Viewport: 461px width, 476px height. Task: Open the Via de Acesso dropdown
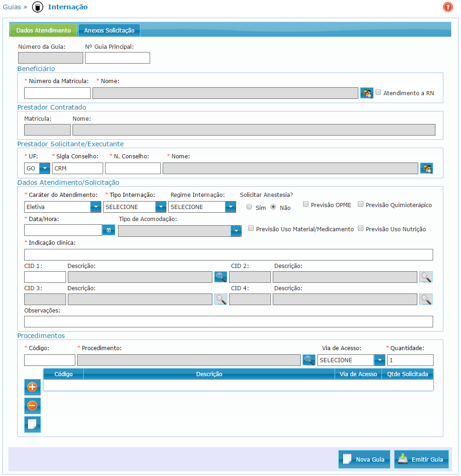380,360
